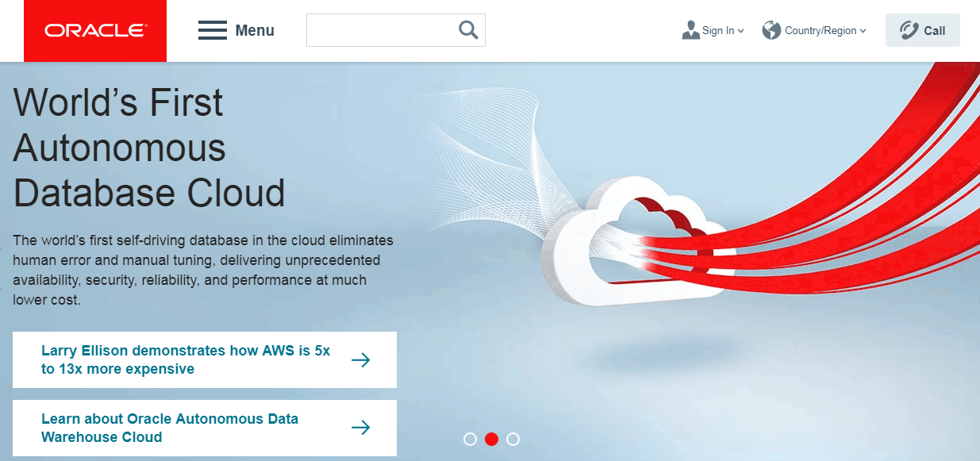
Task: Open the Menu label
Action: click(255, 31)
